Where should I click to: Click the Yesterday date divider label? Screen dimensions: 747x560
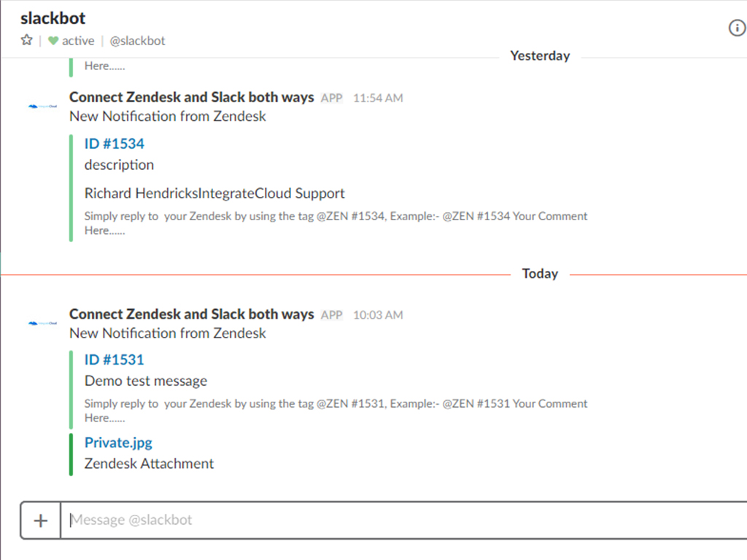[540, 56]
